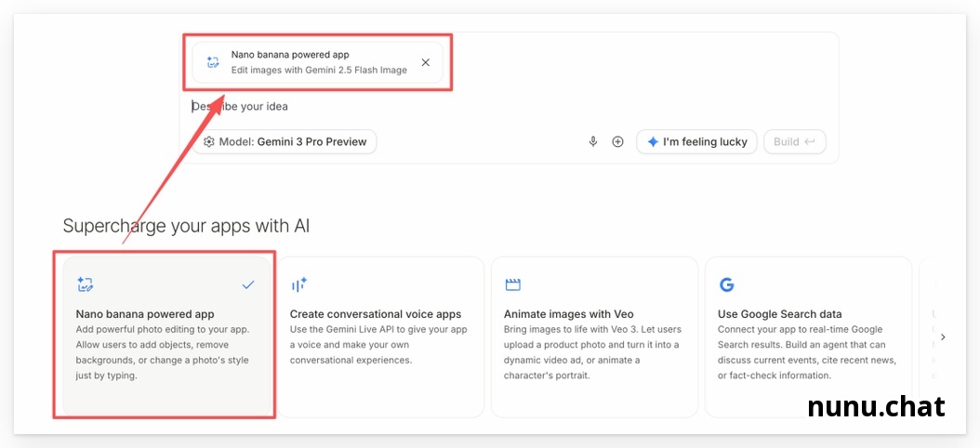The image size is (980, 448).
Task: Click the gear icon beside Model label
Action: [209, 142]
